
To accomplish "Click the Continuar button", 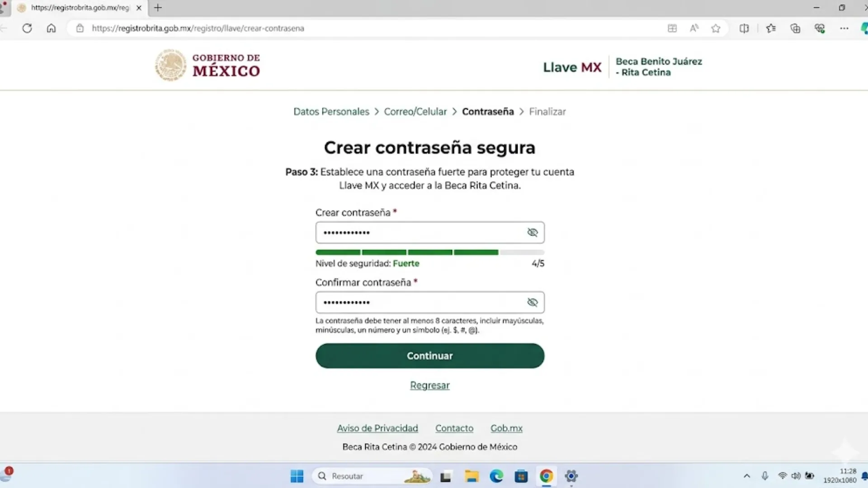I will (429, 356).
